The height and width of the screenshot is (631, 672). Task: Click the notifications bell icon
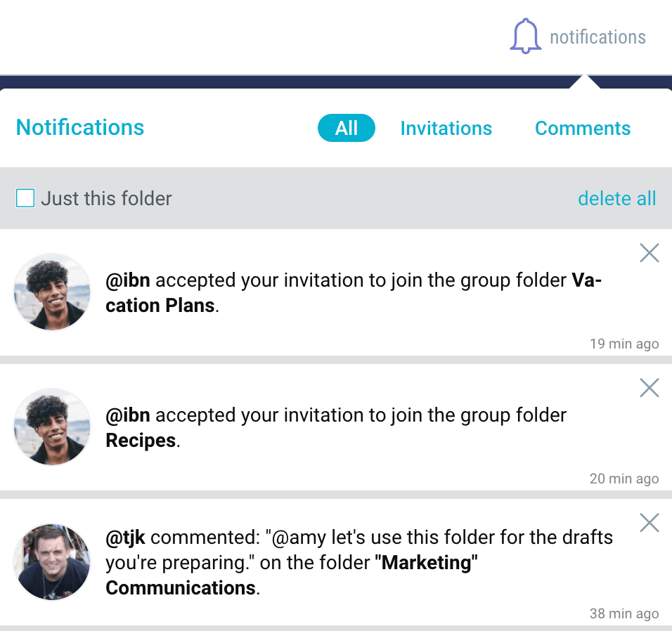pos(525,37)
